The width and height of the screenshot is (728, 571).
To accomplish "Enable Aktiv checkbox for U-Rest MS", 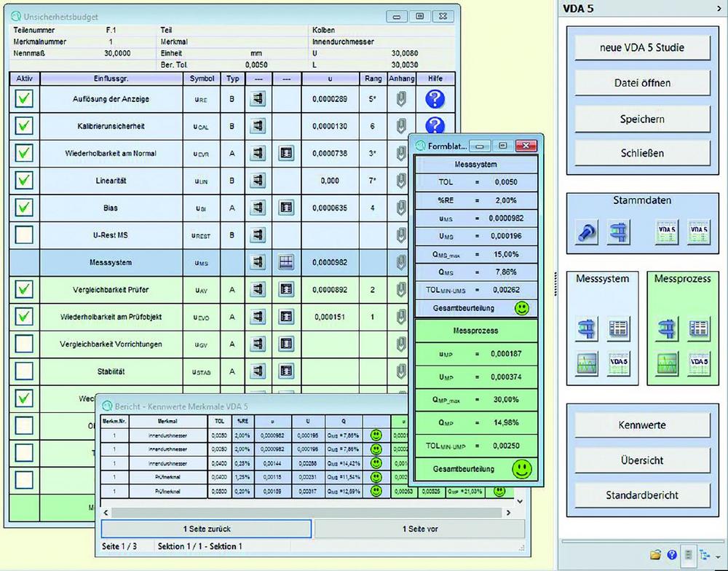I will click(x=24, y=235).
